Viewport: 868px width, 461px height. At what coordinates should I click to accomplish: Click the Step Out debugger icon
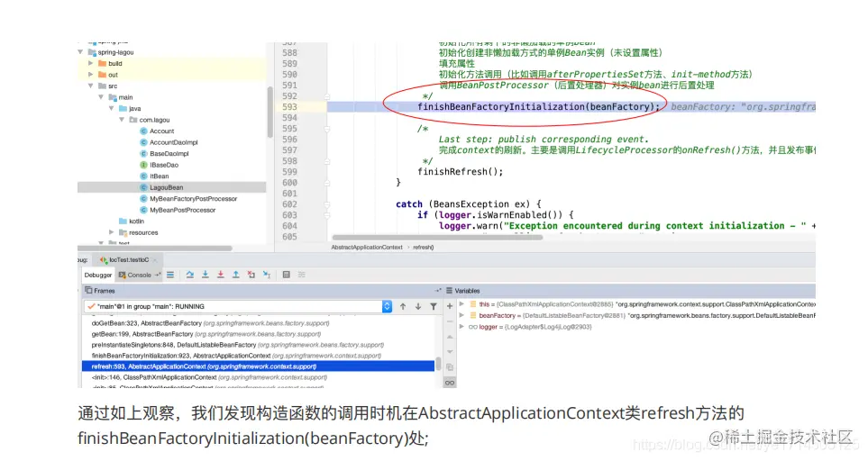(236, 275)
